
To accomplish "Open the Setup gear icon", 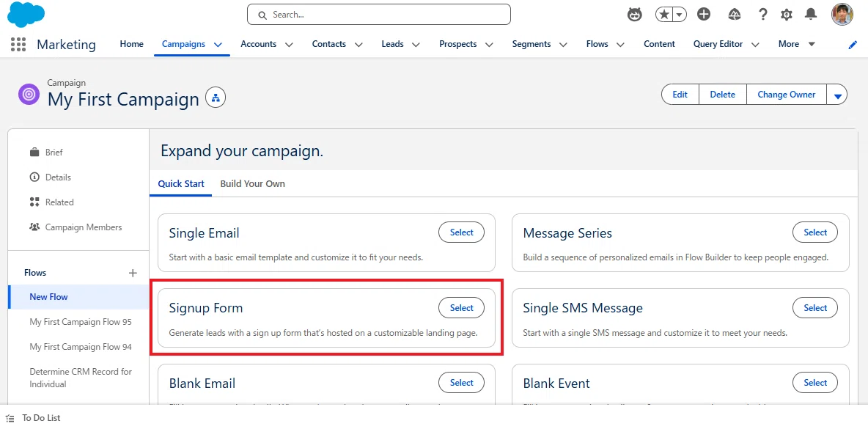I will [787, 15].
